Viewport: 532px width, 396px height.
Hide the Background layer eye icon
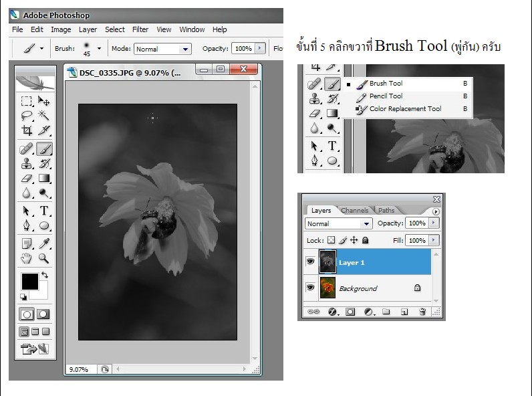311,288
